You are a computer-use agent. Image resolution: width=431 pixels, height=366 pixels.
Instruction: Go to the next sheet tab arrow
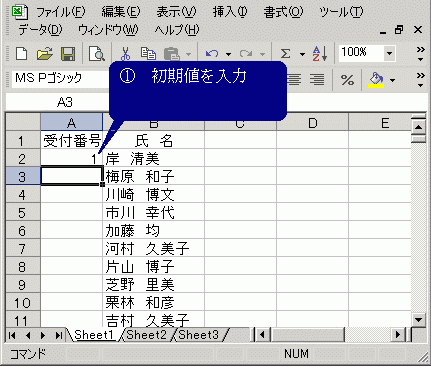point(43,335)
